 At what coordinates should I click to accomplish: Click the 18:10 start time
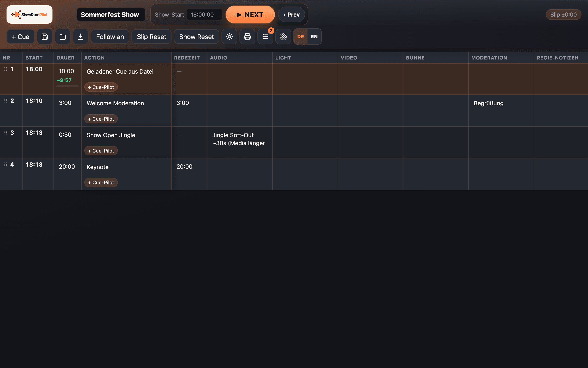pyautogui.click(x=34, y=101)
